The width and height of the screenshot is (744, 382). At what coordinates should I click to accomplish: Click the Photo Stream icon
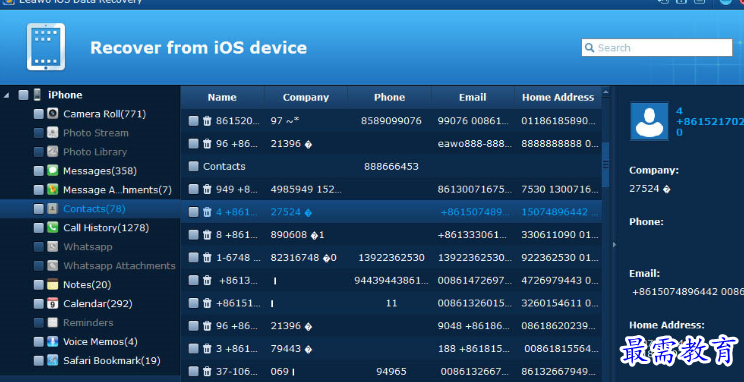pos(52,133)
